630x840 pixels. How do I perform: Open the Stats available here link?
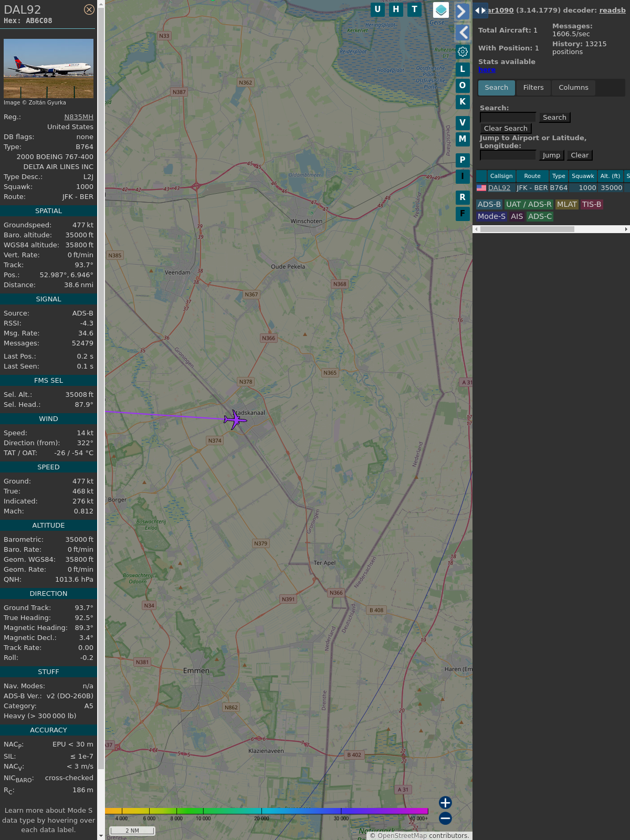[x=487, y=70]
